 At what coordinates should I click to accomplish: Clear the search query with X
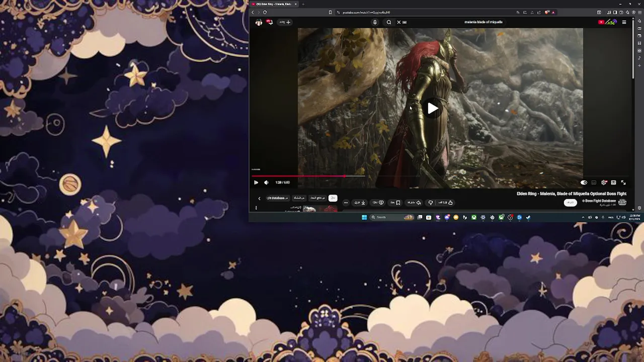pos(398,22)
